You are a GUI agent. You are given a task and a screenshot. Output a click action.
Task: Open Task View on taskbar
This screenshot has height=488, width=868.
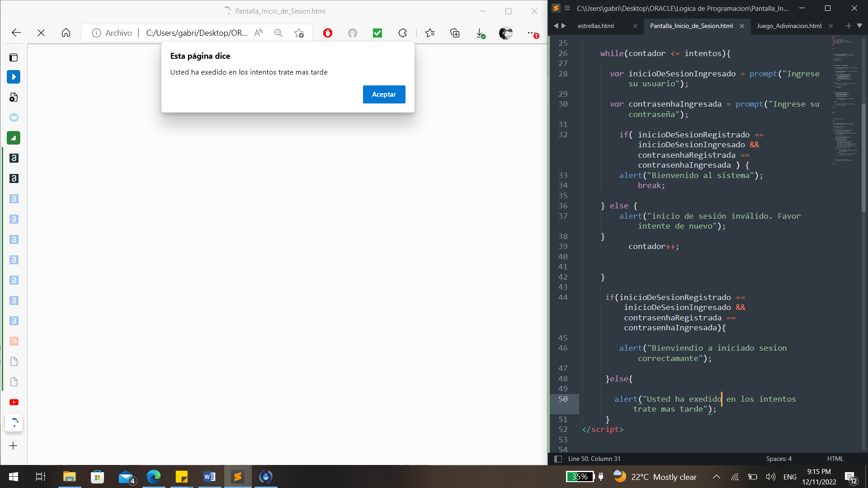click(41, 477)
